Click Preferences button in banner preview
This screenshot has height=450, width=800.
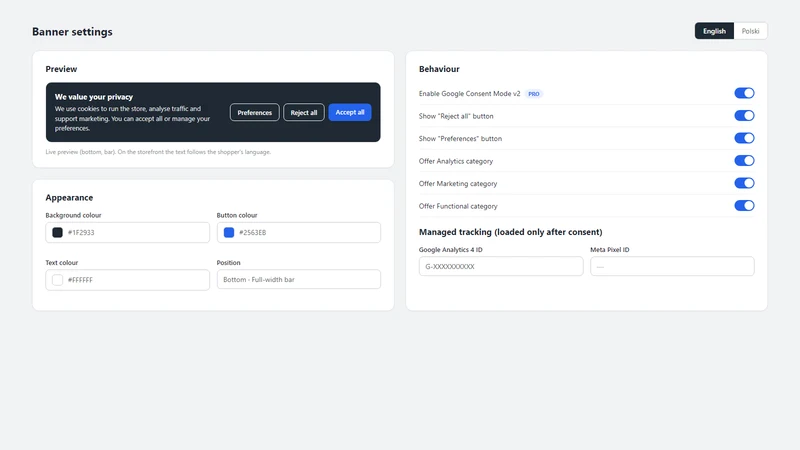(255, 112)
